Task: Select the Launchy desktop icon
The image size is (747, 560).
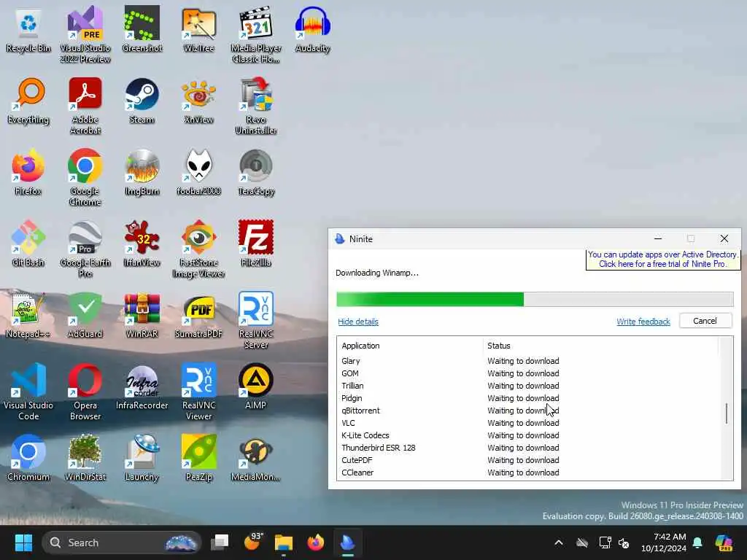Action: click(142, 459)
